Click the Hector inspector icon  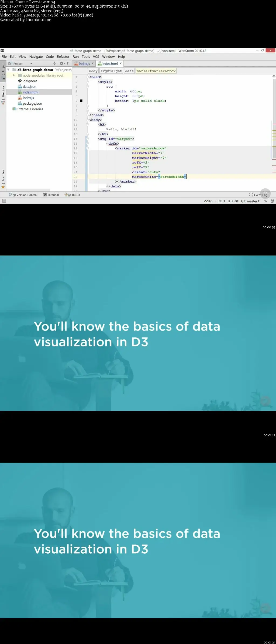pos(272,201)
